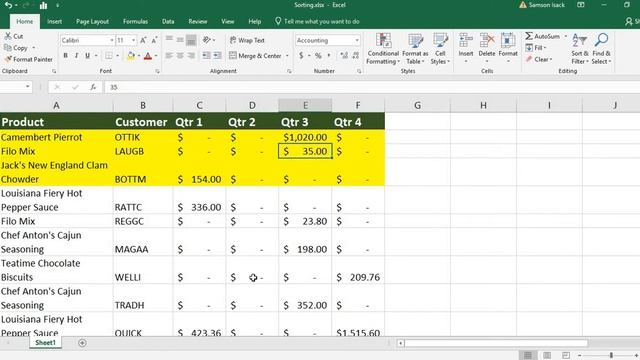Center text horizontally
The image size is (640, 360).
click(180, 56)
